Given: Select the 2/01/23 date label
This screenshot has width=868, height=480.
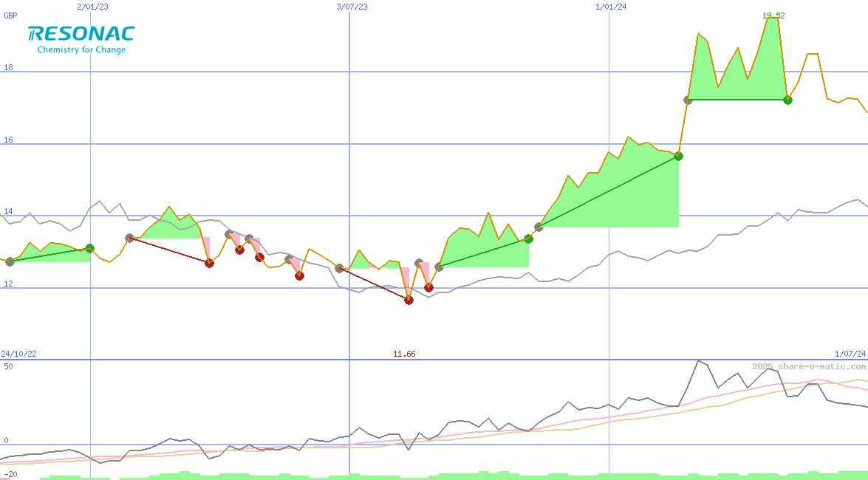Looking at the screenshot, I should (92, 7).
